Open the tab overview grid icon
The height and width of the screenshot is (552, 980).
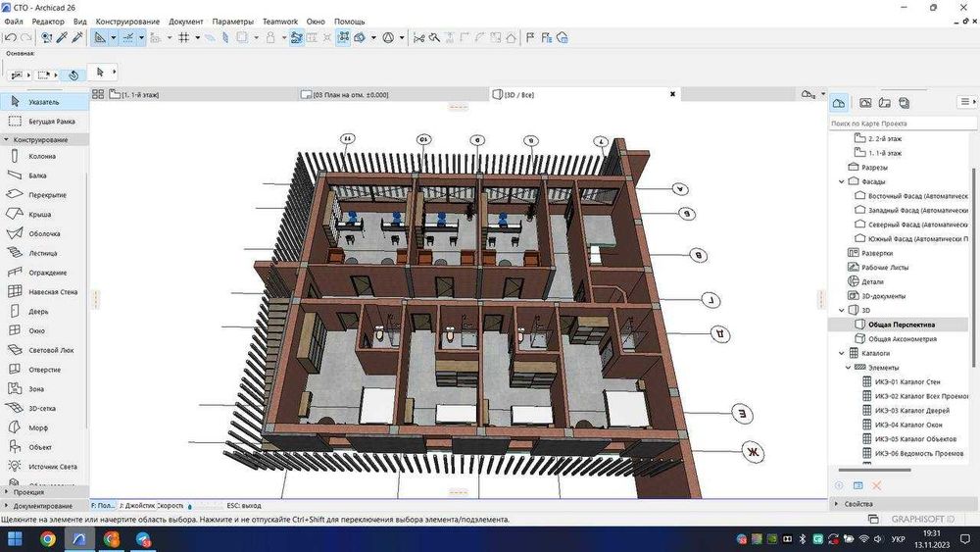[98, 94]
